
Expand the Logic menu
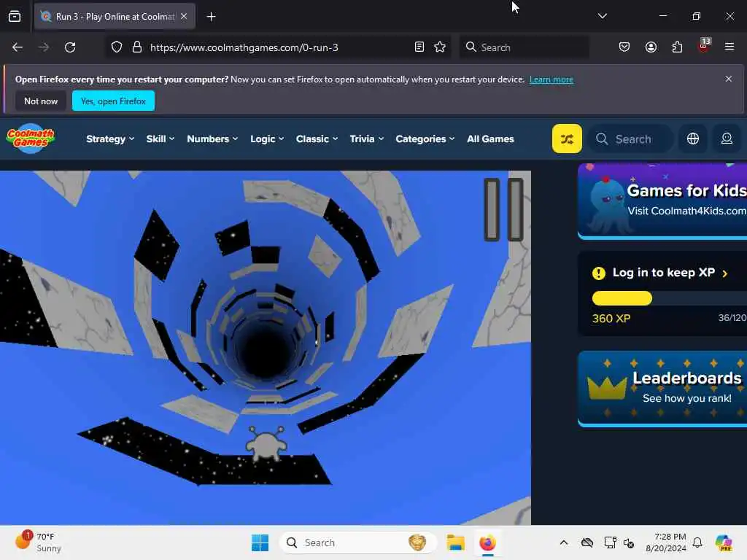(267, 139)
